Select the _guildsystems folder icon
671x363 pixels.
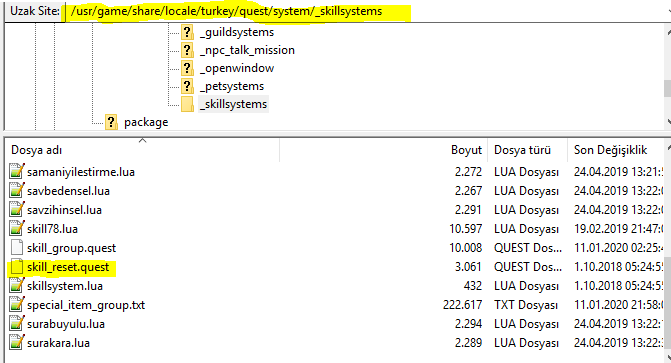187,32
